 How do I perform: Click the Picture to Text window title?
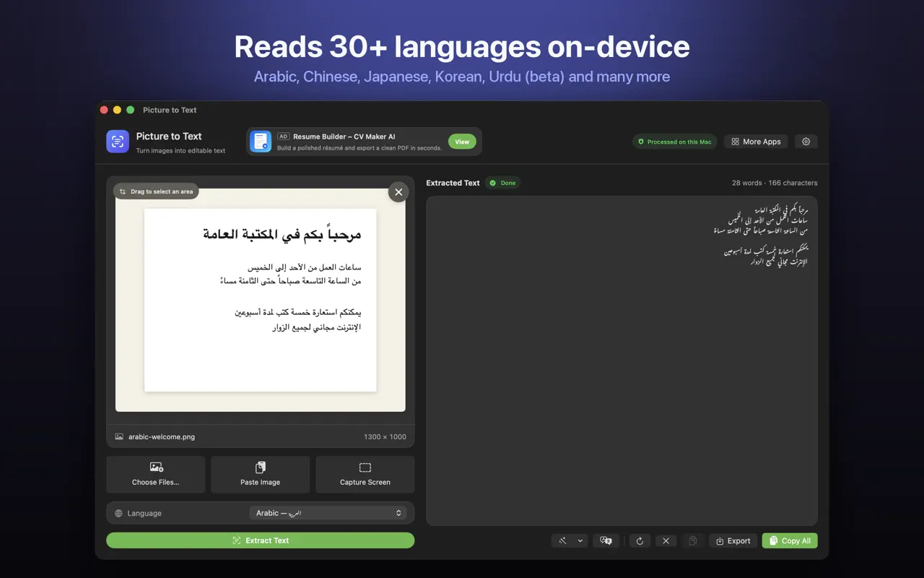170,110
